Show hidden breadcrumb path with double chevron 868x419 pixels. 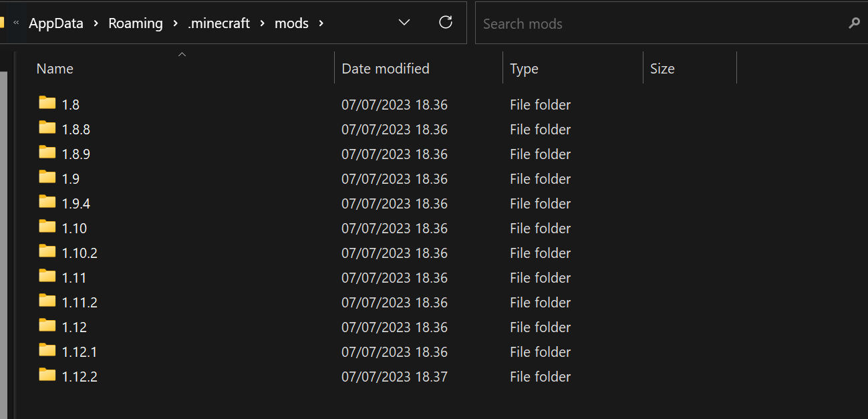(16, 23)
